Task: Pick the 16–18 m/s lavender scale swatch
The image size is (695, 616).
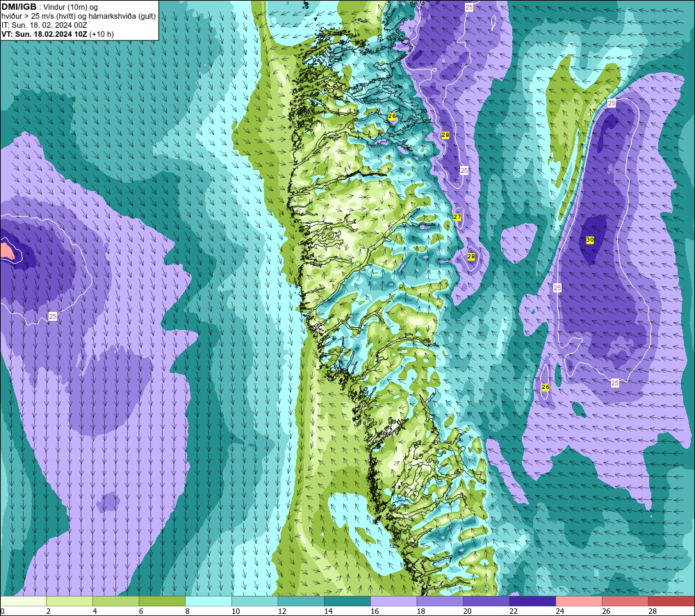Action: (393, 601)
